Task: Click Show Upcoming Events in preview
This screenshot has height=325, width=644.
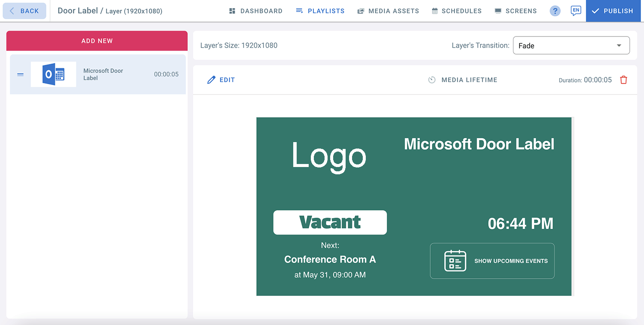Action: [x=510, y=261]
